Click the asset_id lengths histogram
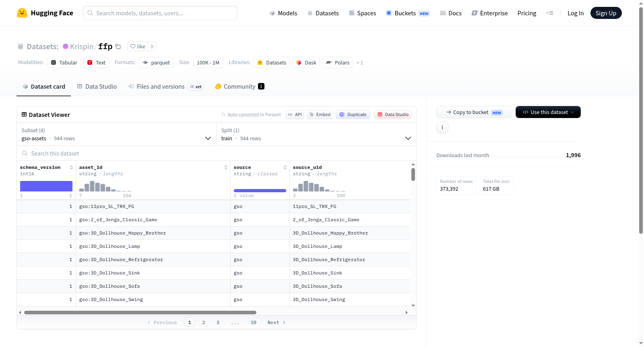Screen dimensions: 644x347 point(105,186)
